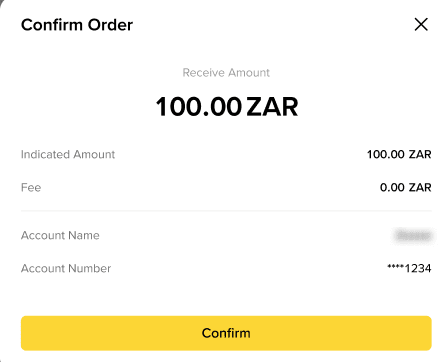Close the Confirm Order dialog
This screenshot has width=448, height=362.
[x=421, y=25]
